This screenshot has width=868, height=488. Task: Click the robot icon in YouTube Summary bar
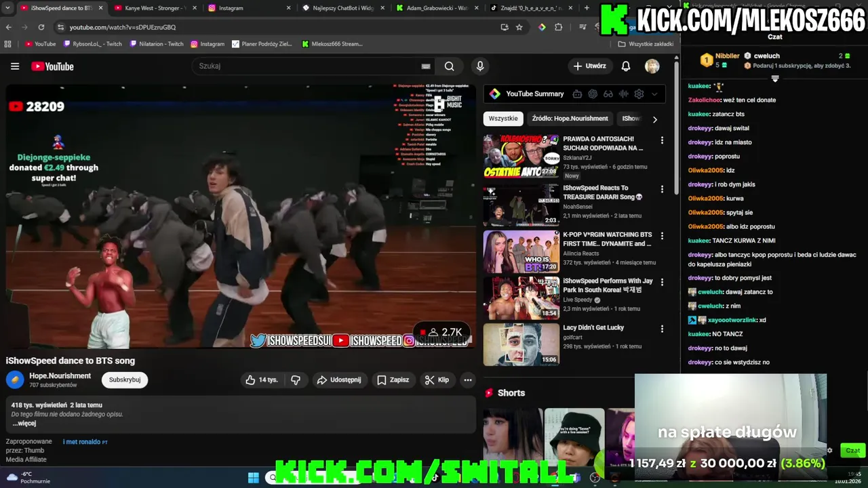pyautogui.click(x=577, y=94)
